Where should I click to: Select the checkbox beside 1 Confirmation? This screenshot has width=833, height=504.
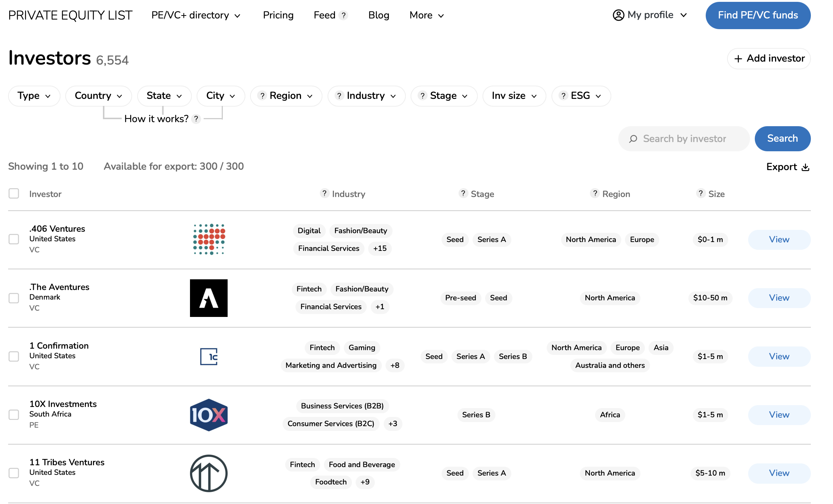(x=14, y=356)
